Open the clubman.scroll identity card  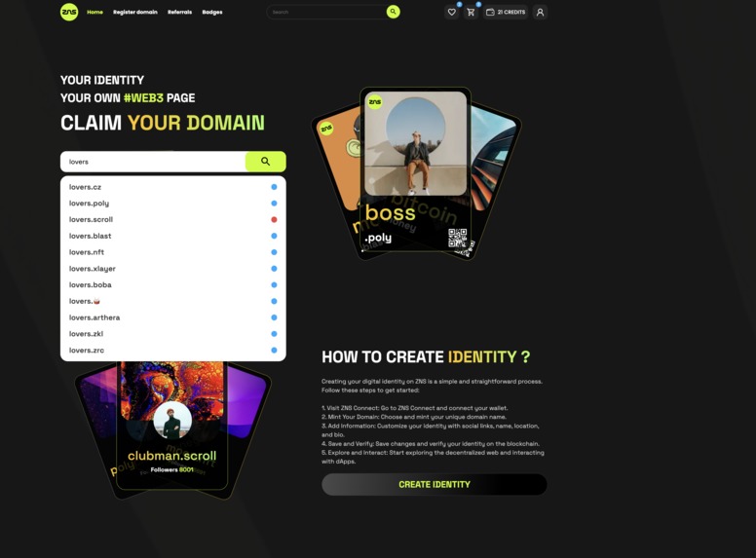click(171, 426)
